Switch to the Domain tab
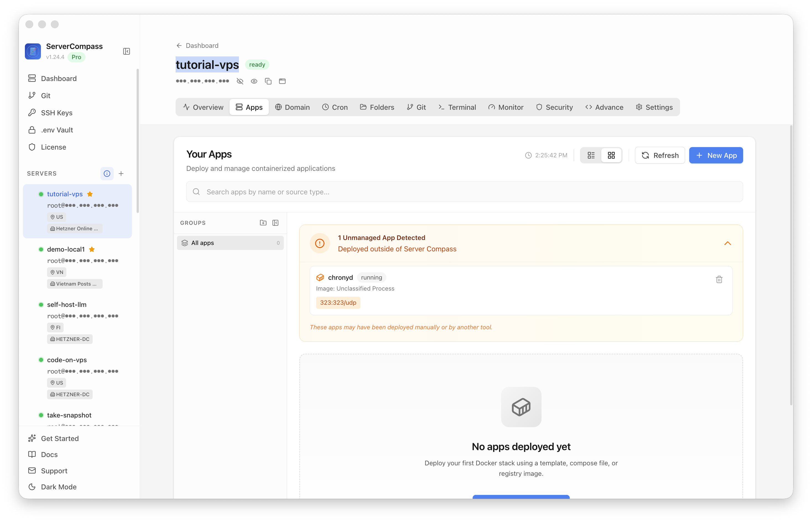The image size is (812, 522). 292,107
